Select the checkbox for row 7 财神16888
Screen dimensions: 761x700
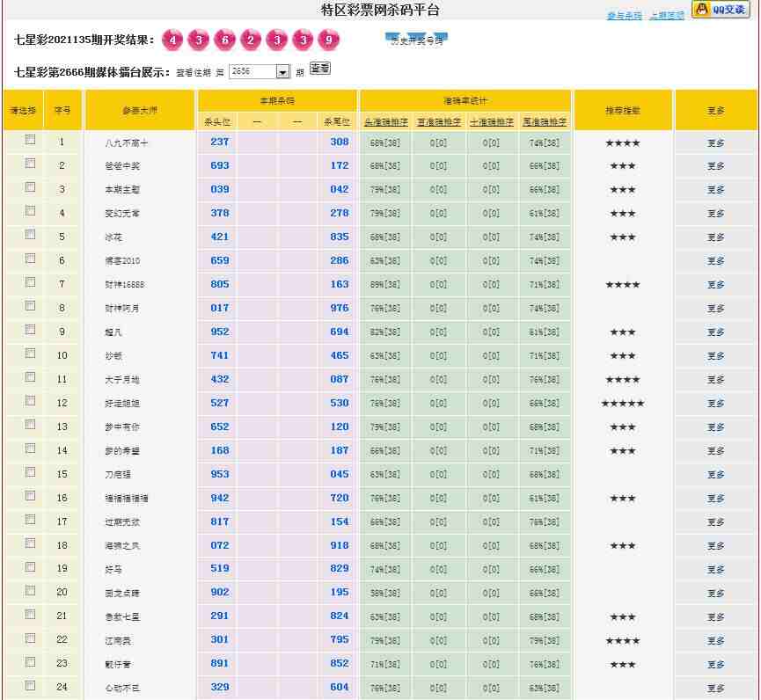(30, 282)
